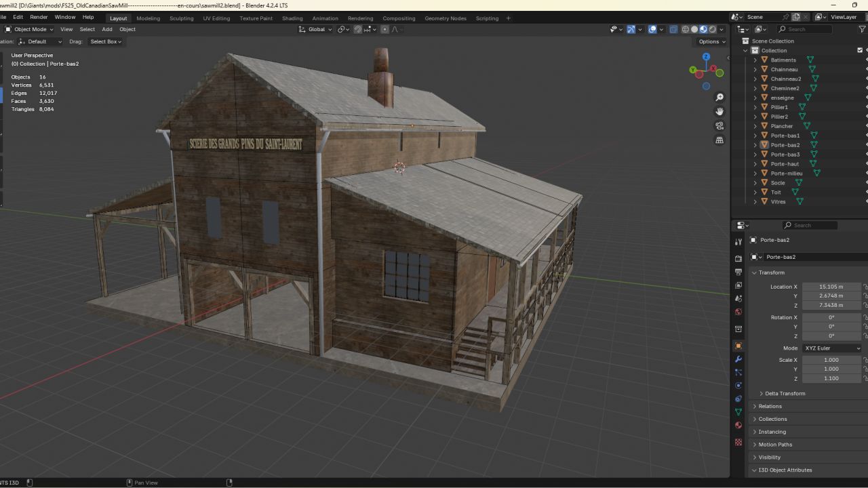Open the Add menu in viewport header

pyautogui.click(x=107, y=29)
